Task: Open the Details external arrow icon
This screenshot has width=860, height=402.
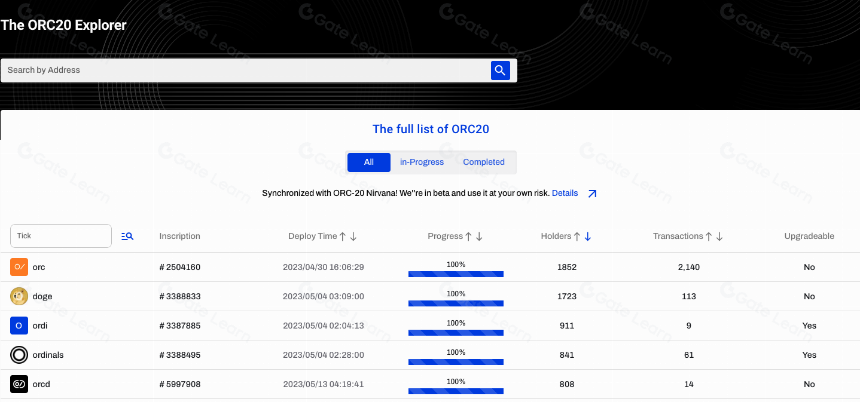Action: coord(592,194)
